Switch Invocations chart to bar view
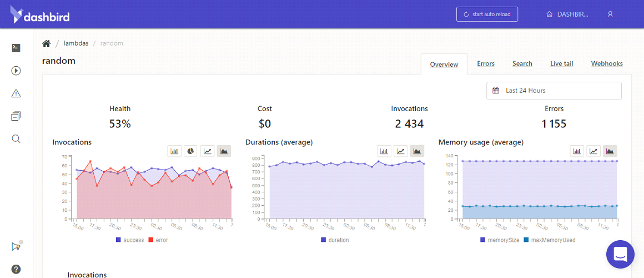This screenshot has width=644, height=278. tap(174, 151)
